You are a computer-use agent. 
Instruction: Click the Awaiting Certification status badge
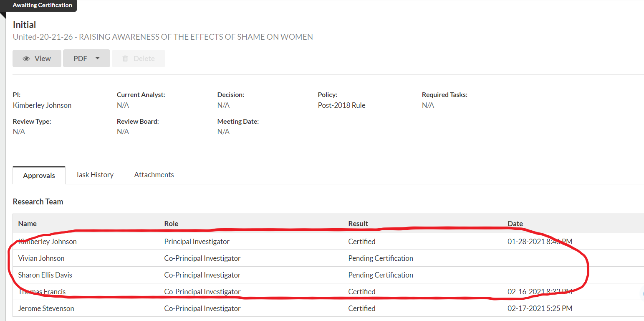point(42,5)
